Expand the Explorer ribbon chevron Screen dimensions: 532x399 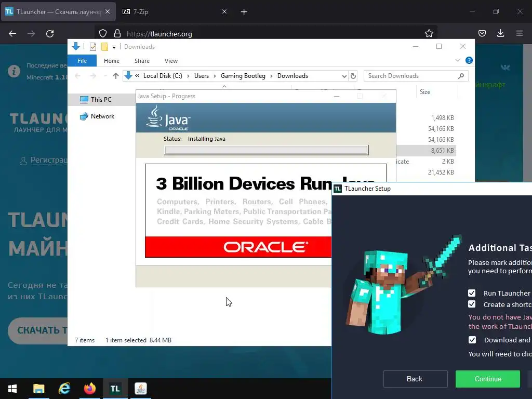pyautogui.click(x=457, y=60)
